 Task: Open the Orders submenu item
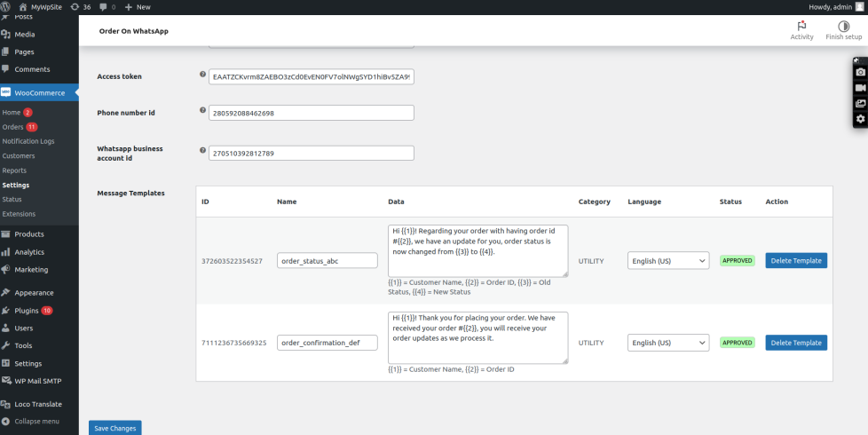click(x=12, y=127)
